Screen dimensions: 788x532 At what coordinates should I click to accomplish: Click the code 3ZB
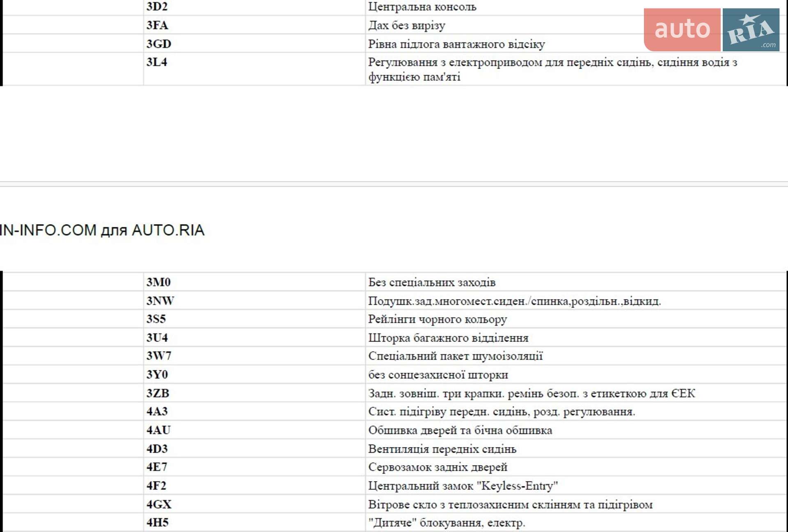pos(158,393)
